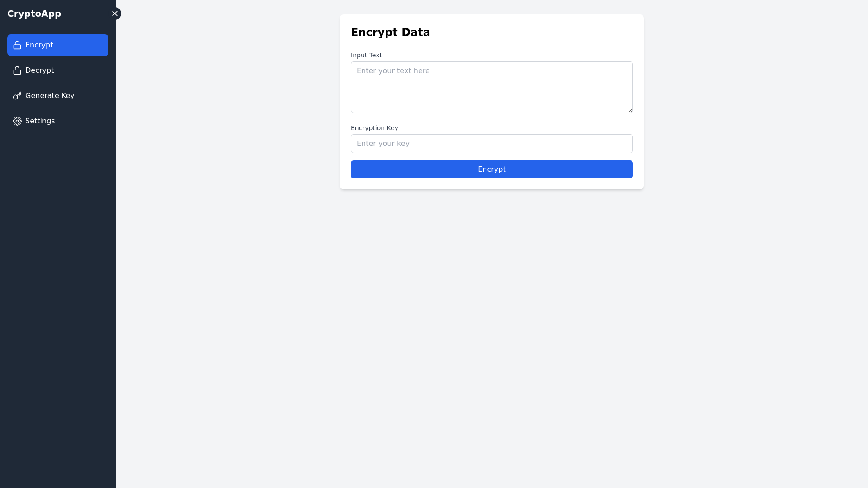The height and width of the screenshot is (488, 868).
Task: Click the gear icon in the sidebar
Action: 17,121
